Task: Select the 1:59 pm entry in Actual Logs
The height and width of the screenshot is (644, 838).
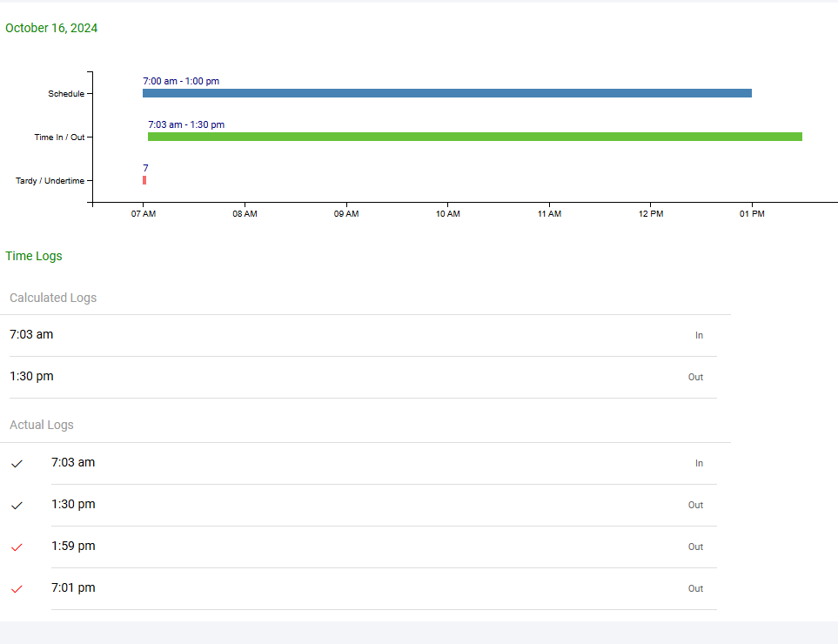Action: (73, 546)
